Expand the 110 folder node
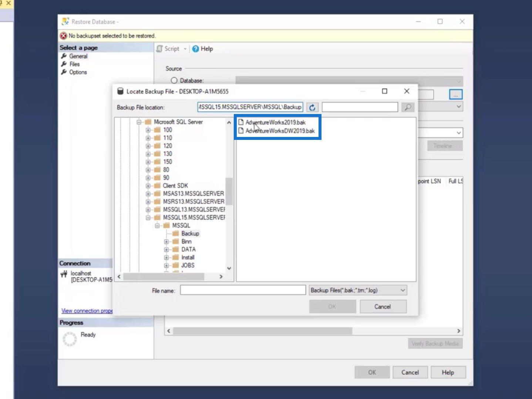Image resolution: width=532 pixels, height=399 pixels. click(148, 138)
